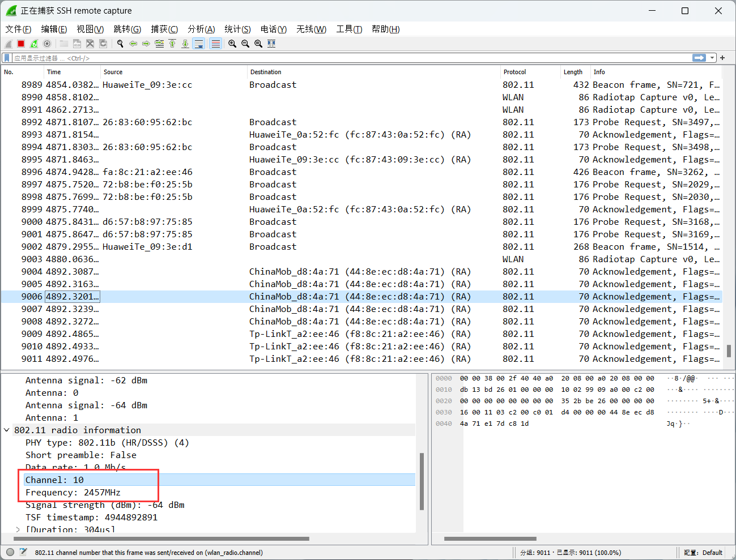Go back to previous packet arrow
The width and height of the screenshot is (736, 560).
(x=133, y=44)
